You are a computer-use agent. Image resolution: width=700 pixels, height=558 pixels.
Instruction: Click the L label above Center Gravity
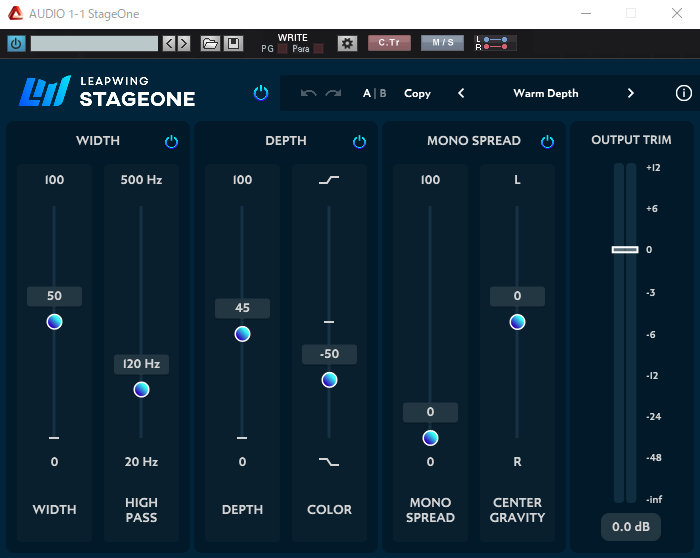point(517,180)
